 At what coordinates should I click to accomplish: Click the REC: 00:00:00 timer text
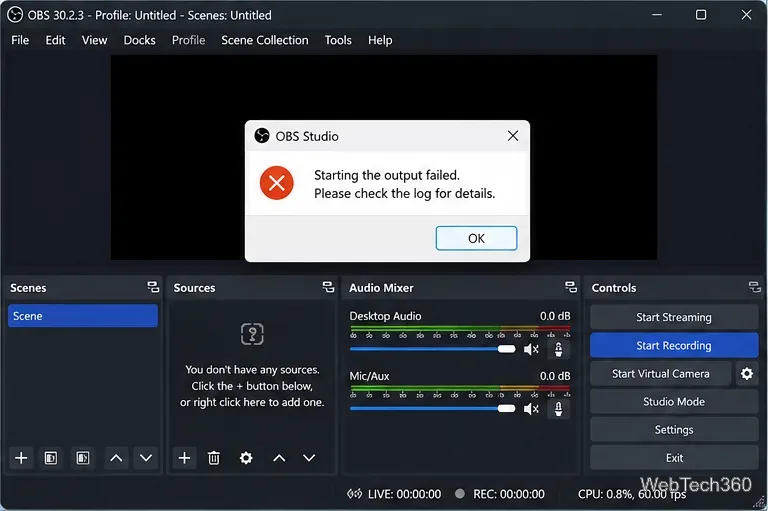[x=509, y=494]
